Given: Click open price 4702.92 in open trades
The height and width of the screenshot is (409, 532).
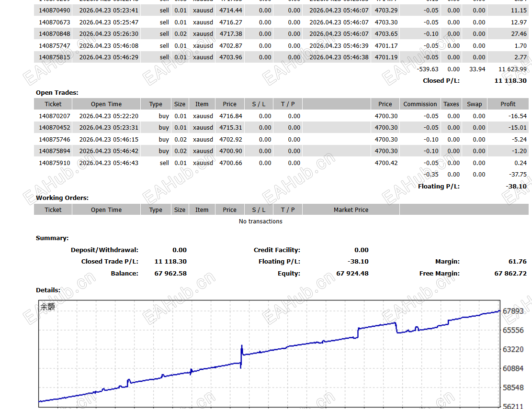Looking at the screenshot, I should click(231, 140).
